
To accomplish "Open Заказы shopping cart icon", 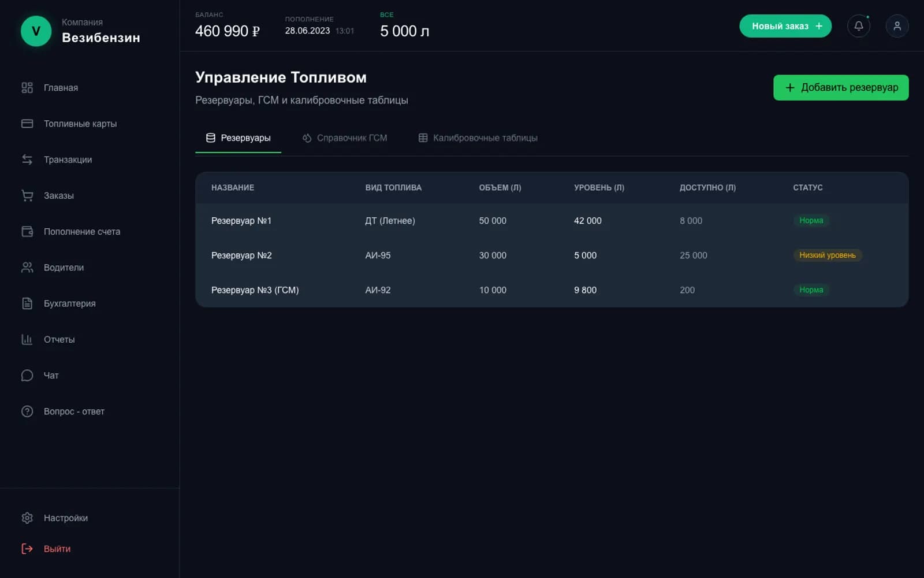I will 27,195.
